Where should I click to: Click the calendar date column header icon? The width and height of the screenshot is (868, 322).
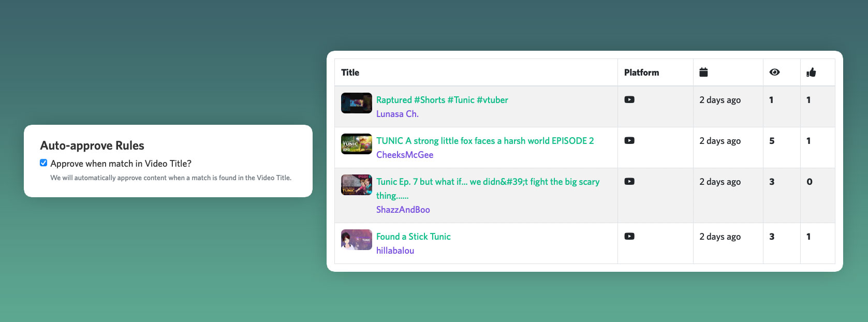[703, 72]
